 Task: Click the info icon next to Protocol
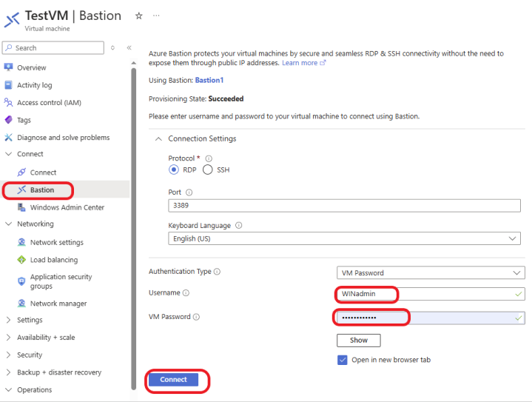[x=209, y=158]
